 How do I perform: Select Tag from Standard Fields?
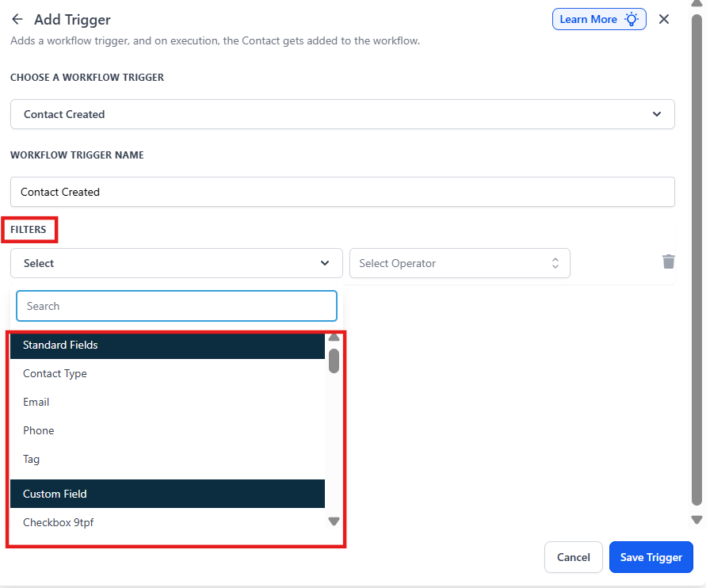pos(32,459)
